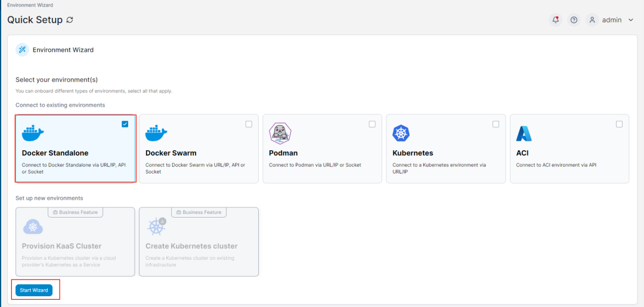Click the 'You can onboard different types' hint

point(94,91)
